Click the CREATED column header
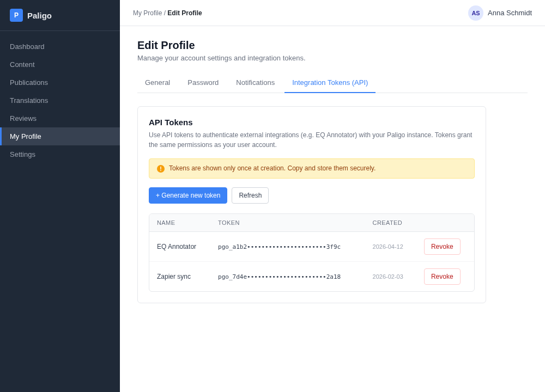The image size is (545, 392). (387, 223)
